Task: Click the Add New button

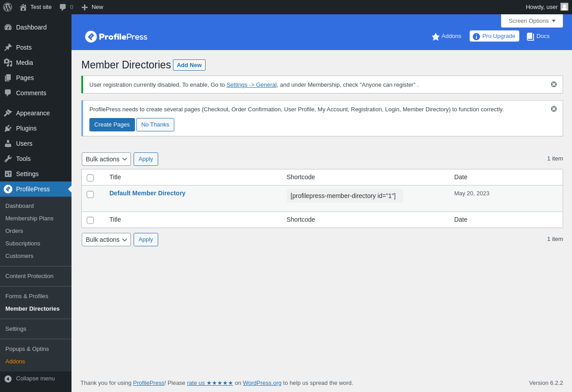Action: tap(189, 65)
